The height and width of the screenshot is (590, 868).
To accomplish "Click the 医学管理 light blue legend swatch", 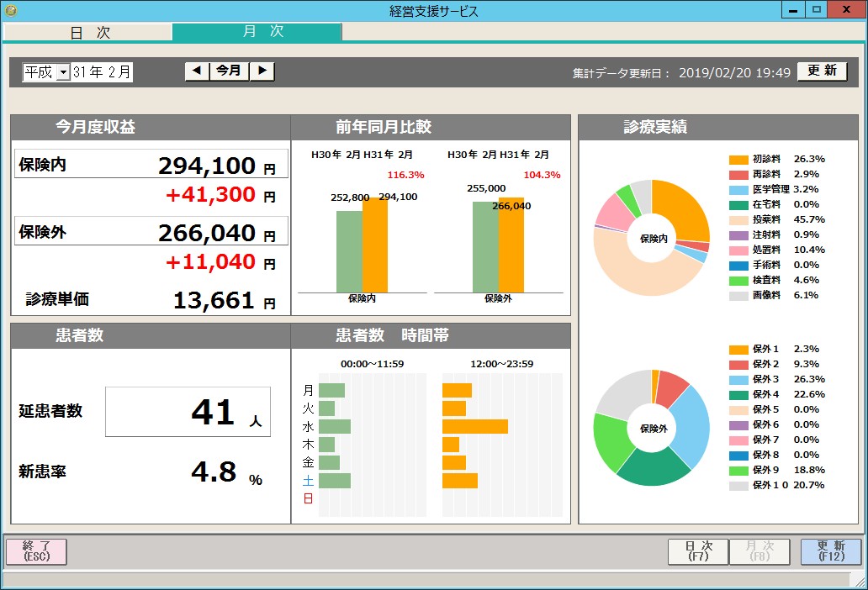I will [738, 190].
